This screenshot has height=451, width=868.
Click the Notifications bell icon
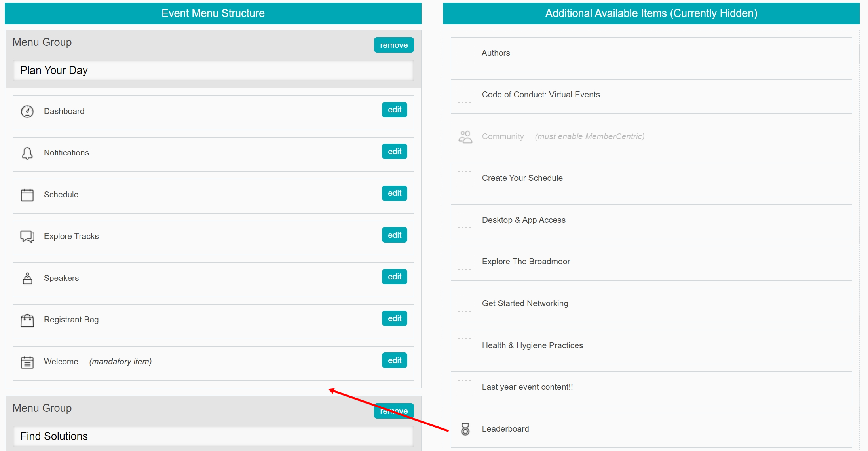click(x=27, y=153)
